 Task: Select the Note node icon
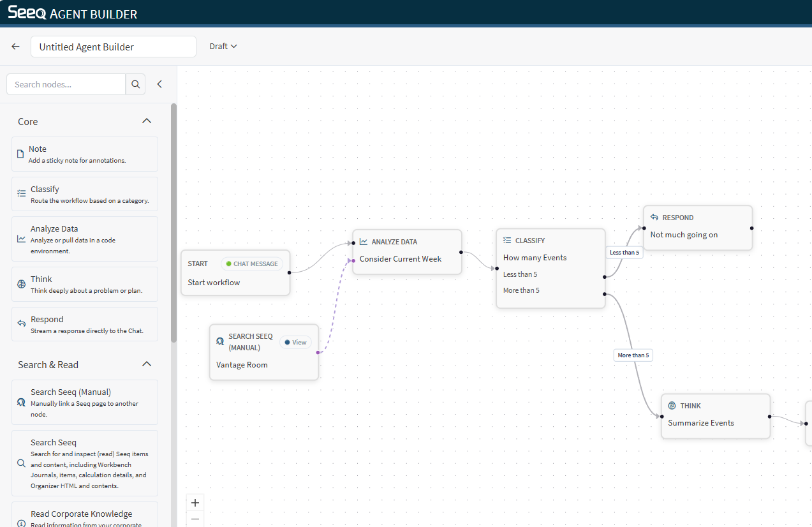[20, 154]
